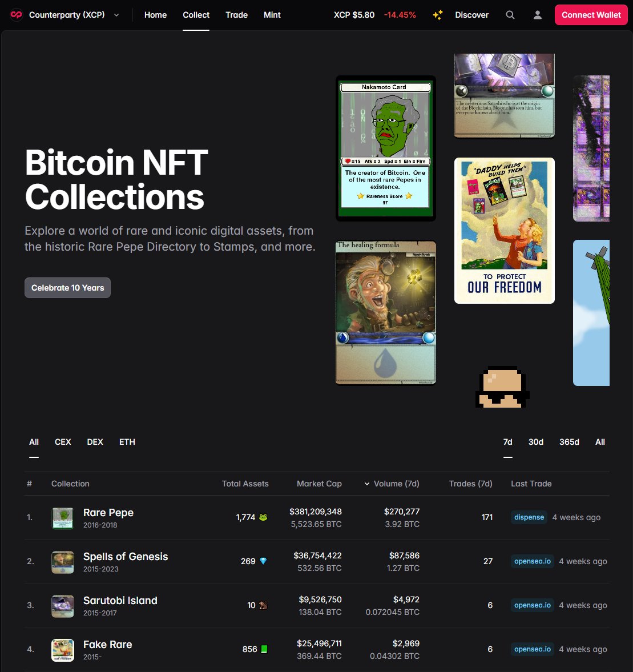Click the $9,526,750 market cap value
Screen dimensions: 633x672
(320, 599)
